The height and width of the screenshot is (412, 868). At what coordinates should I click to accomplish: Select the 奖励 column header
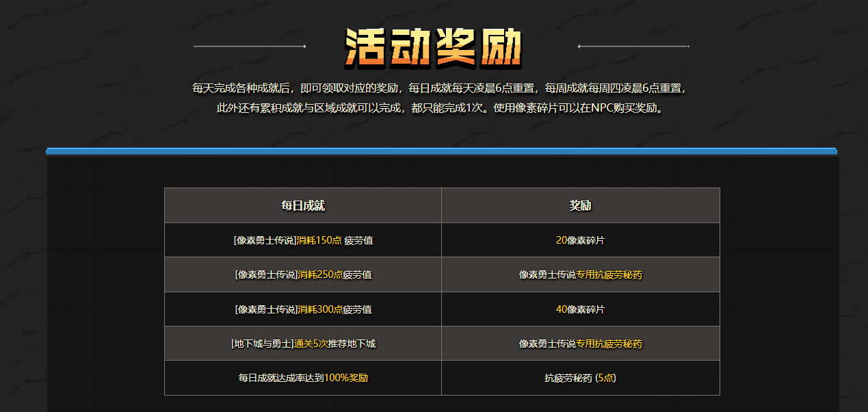[x=581, y=205]
